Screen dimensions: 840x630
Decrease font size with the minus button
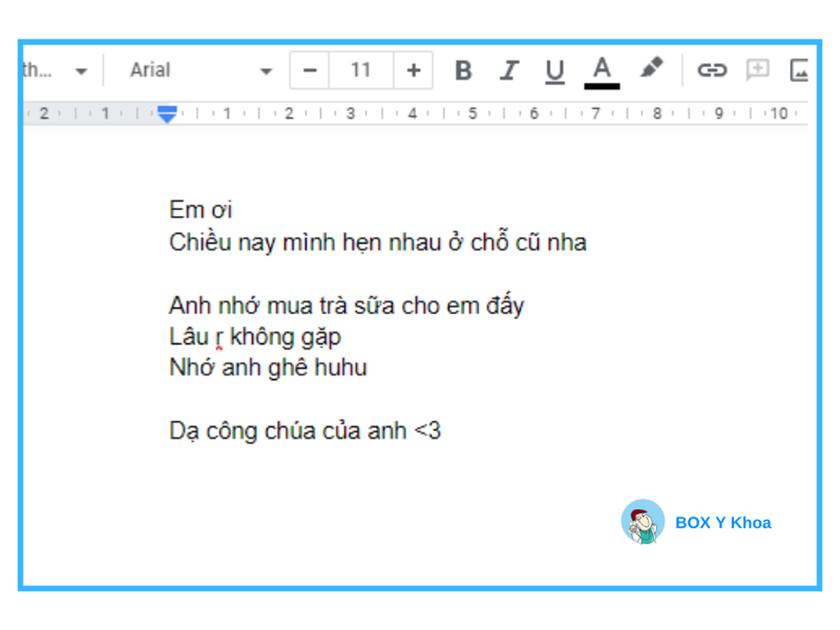[308, 71]
